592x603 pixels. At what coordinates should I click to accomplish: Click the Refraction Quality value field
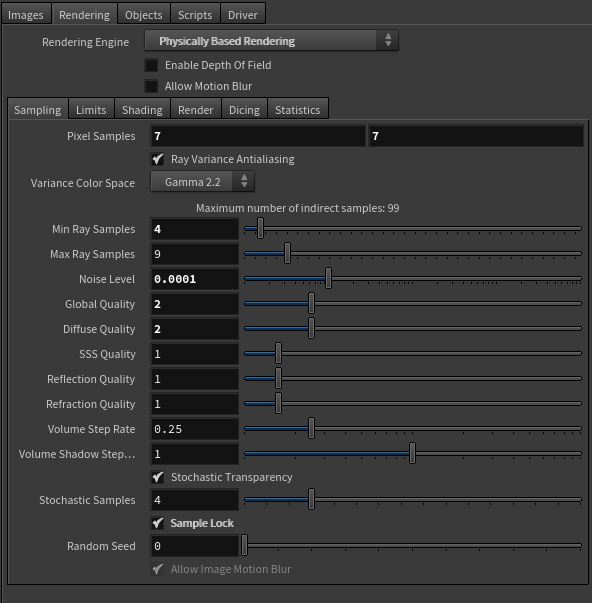click(195, 404)
